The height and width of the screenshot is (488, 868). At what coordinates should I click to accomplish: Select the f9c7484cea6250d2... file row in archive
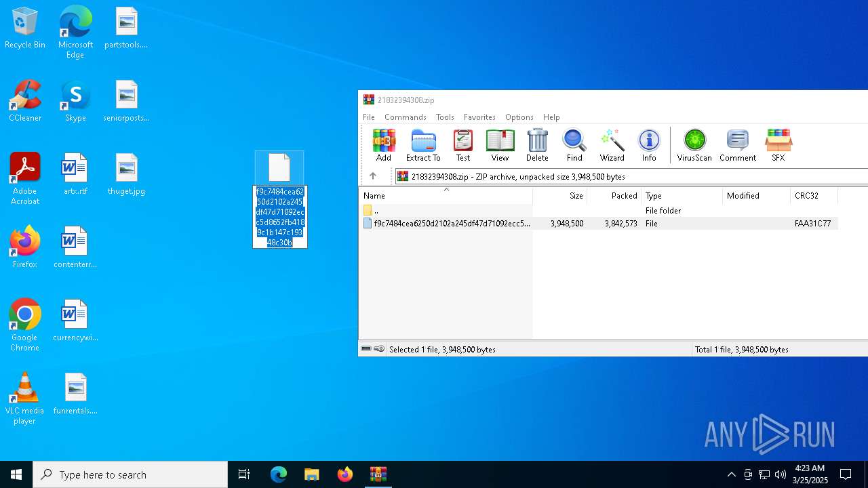pyautogui.click(x=599, y=224)
